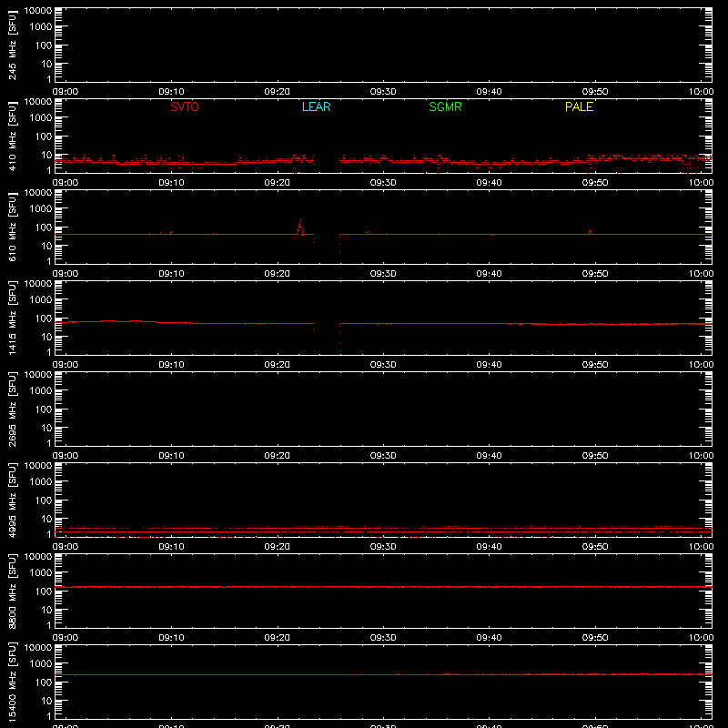Select the yellow PALE station label
The image size is (728, 728).
(579, 106)
